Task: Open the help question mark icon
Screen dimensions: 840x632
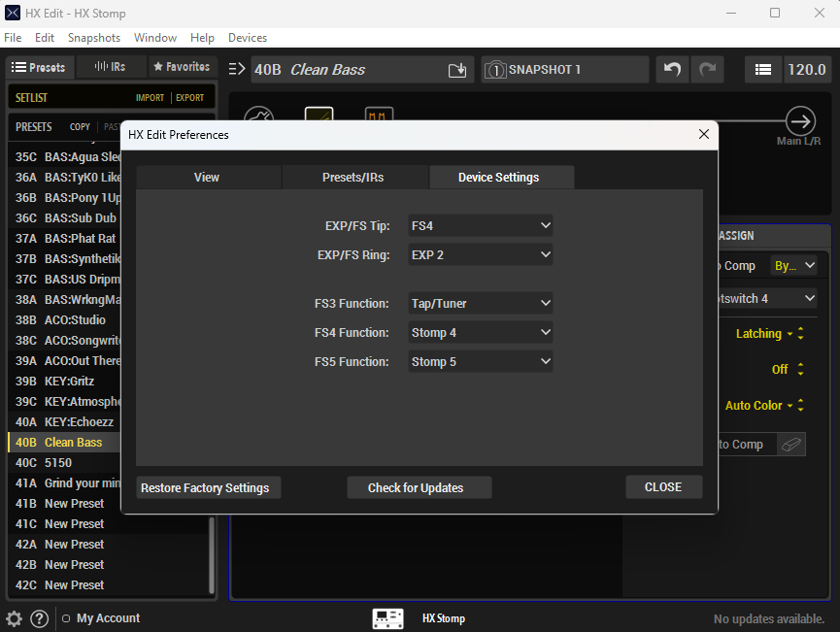Action: [x=39, y=618]
